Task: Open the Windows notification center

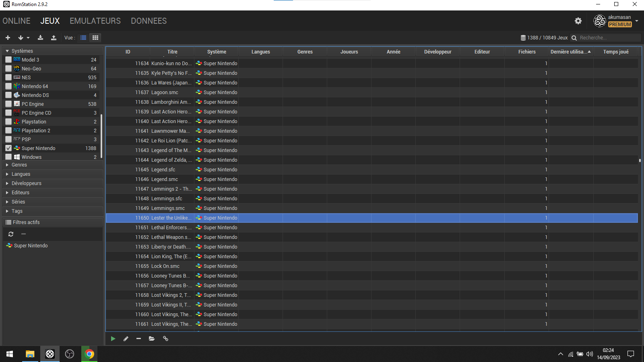Action: pos(631,354)
